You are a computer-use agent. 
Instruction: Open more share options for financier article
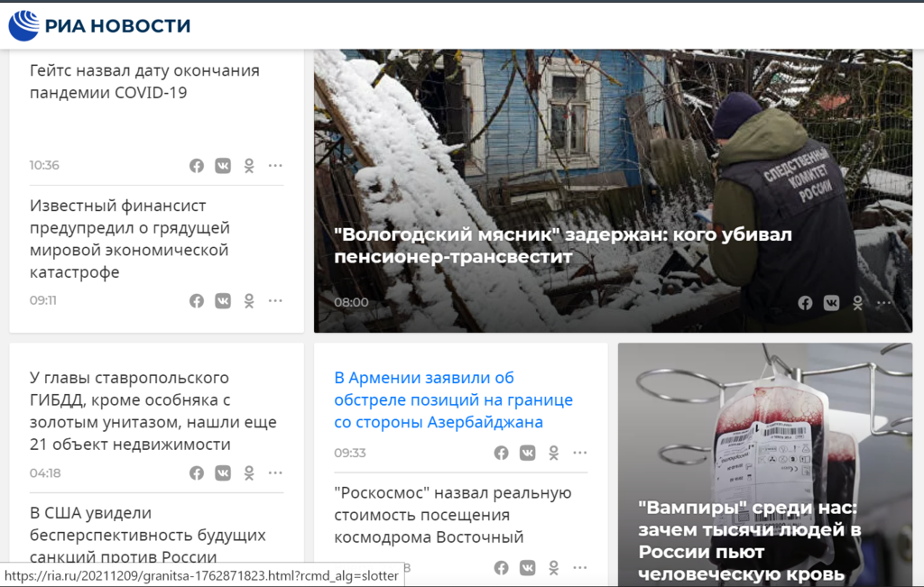[x=275, y=300]
